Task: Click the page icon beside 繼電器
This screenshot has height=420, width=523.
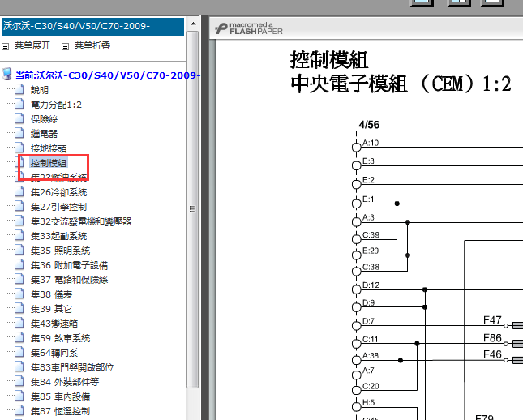Action: click(x=19, y=133)
